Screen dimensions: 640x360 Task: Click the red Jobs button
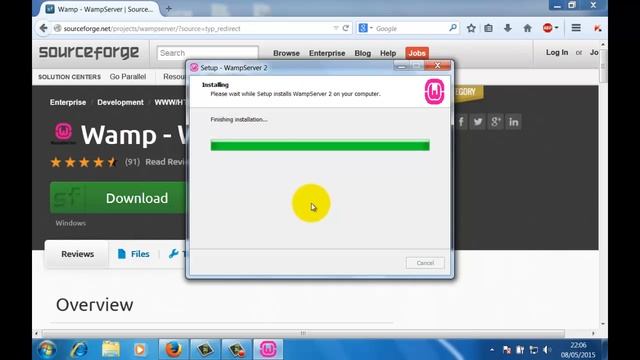click(x=417, y=53)
